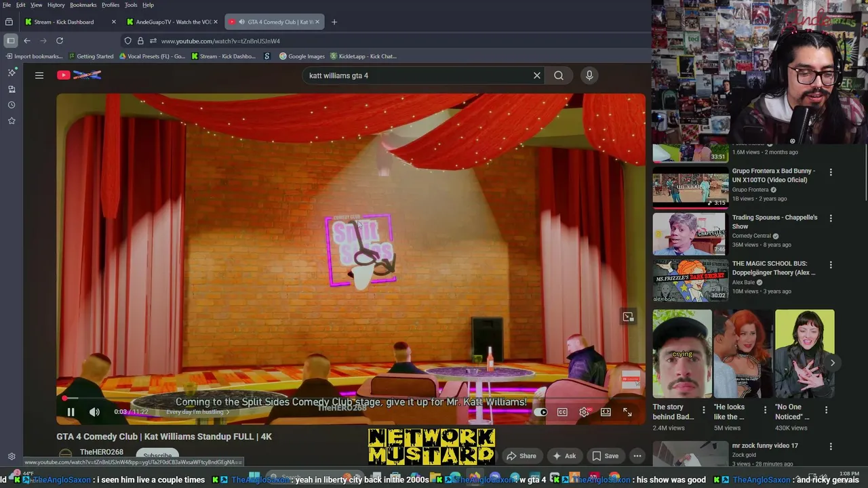Open the player settings gear
The width and height of the screenshot is (868, 488).
[x=584, y=412]
